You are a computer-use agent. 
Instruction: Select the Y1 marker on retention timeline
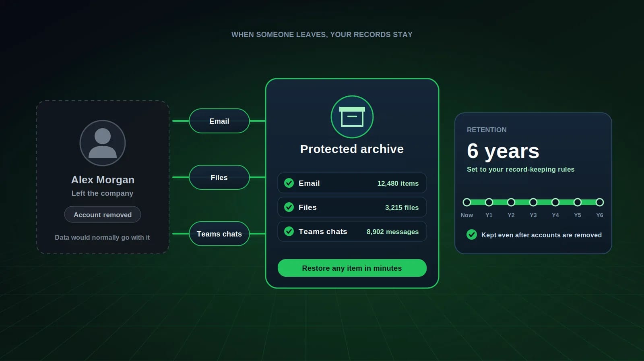coord(489,202)
